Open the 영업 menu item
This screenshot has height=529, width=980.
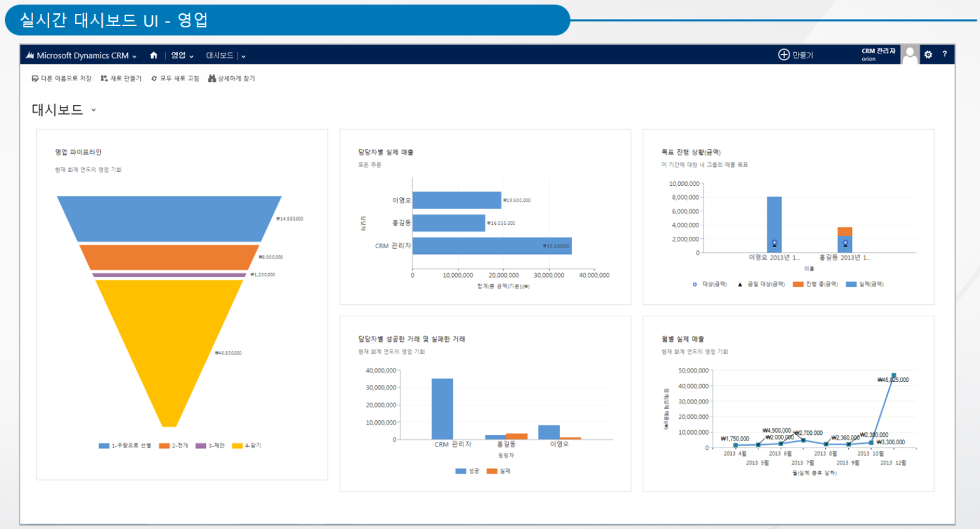coord(178,55)
